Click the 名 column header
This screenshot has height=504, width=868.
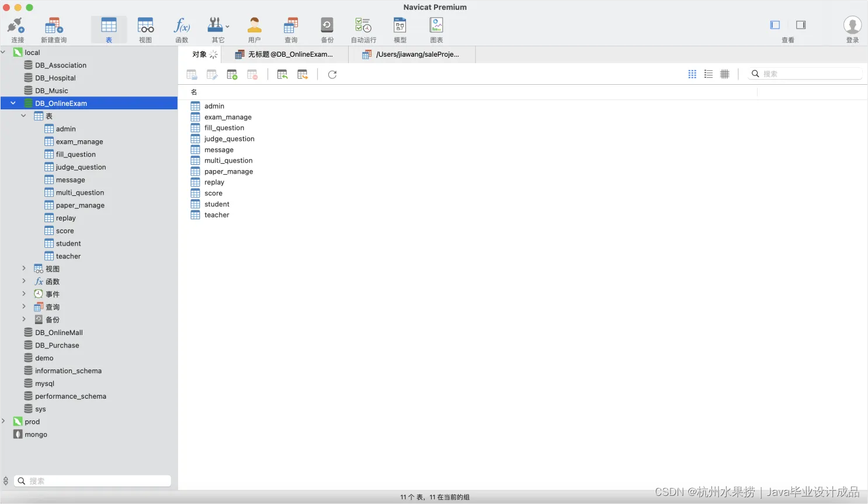pyautogui.click(x=194, y=92)
